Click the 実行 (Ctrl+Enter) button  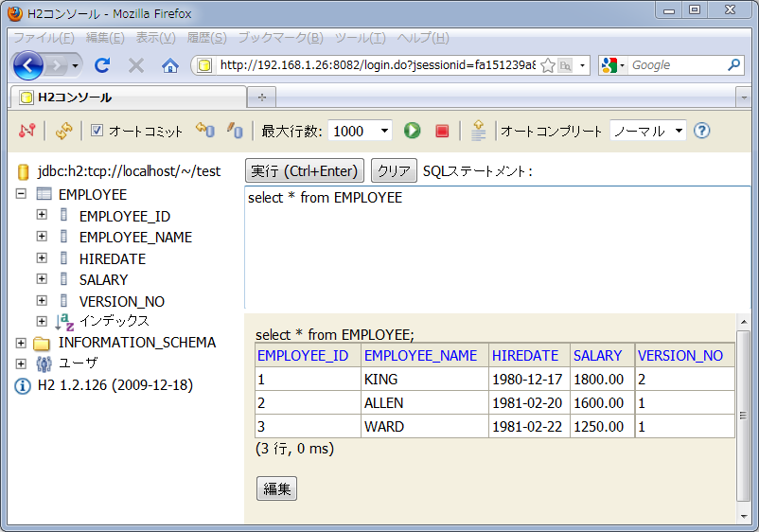305,170
